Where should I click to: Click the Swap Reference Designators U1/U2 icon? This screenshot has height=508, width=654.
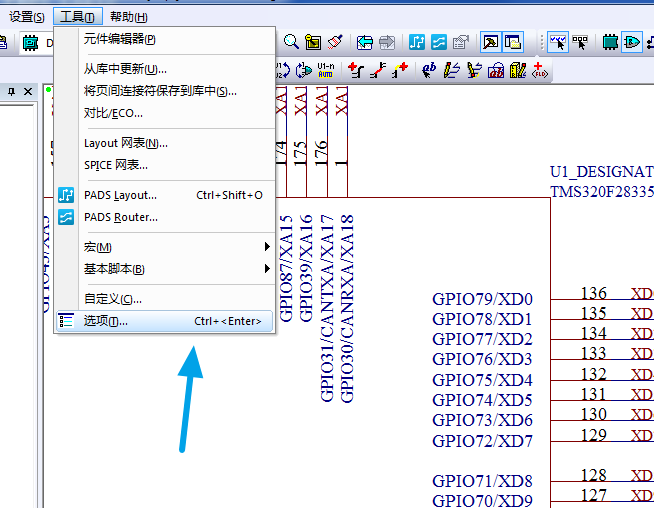click(283, 70)
